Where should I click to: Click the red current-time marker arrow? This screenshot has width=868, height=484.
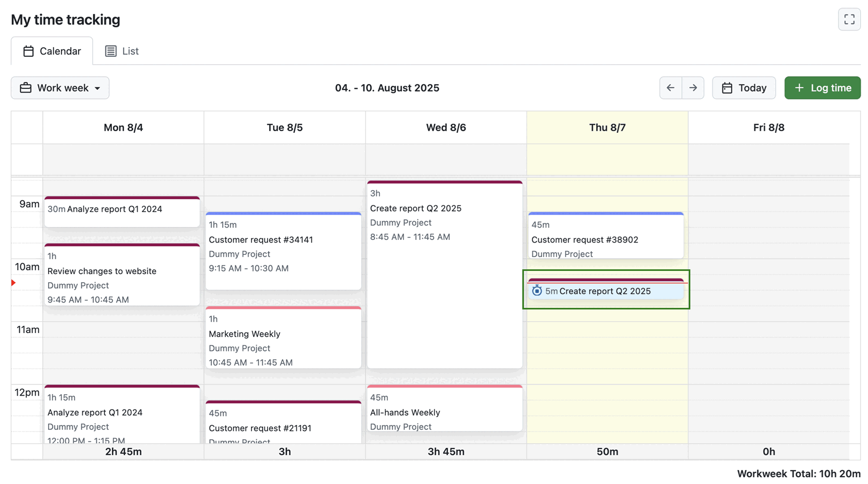coord(13,283)
